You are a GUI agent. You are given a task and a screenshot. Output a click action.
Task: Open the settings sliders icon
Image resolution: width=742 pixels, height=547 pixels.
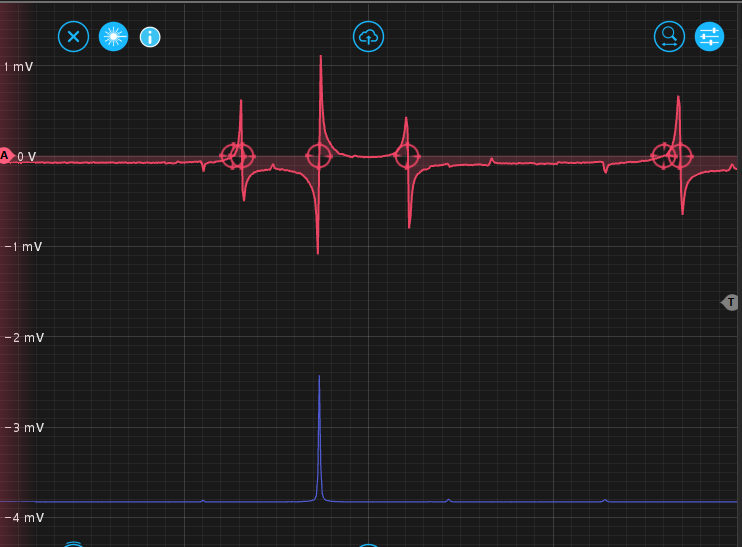[709, 36]
